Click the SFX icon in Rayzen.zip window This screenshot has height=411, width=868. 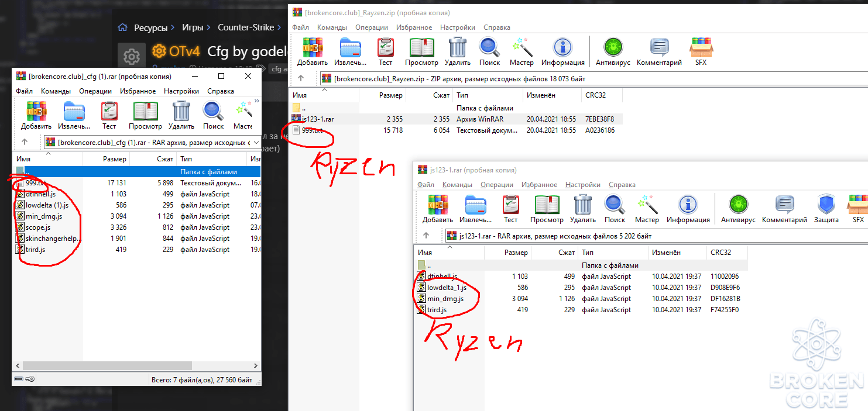(x=701, y=51)
